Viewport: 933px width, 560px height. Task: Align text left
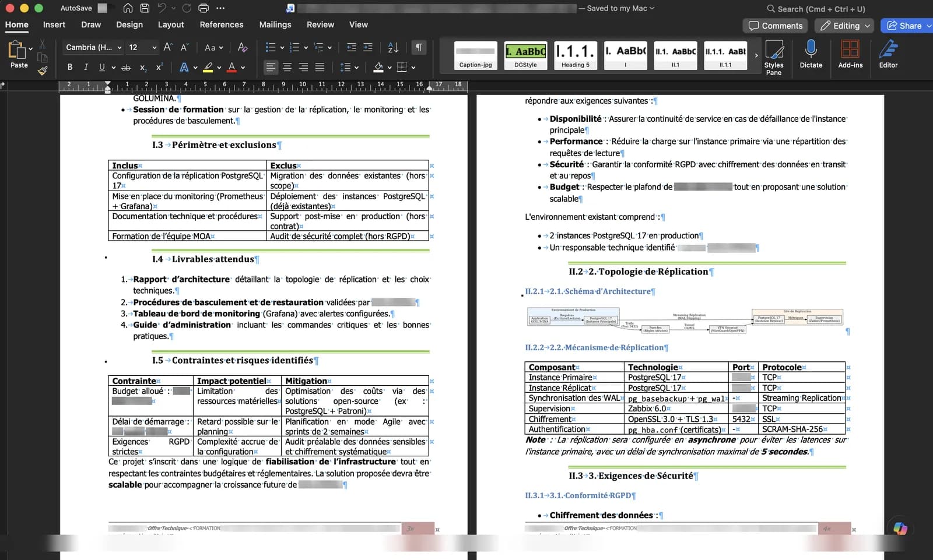pos(271,68)
